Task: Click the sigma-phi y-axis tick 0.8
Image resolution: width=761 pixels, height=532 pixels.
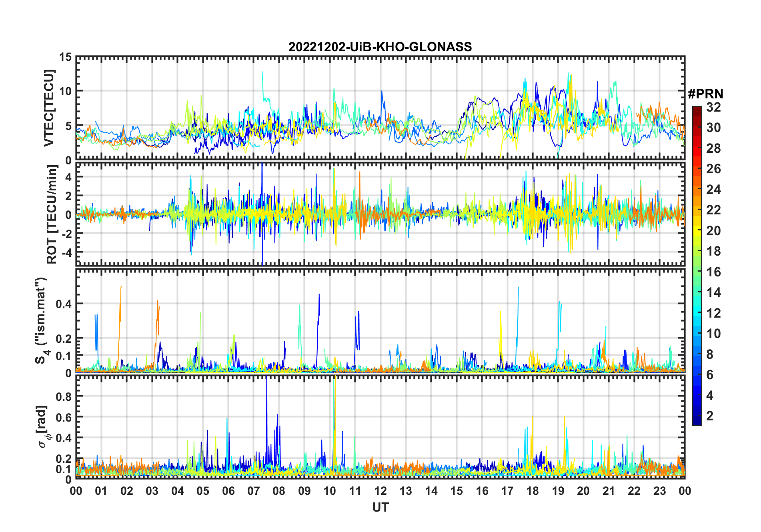Action: point(64,396)
